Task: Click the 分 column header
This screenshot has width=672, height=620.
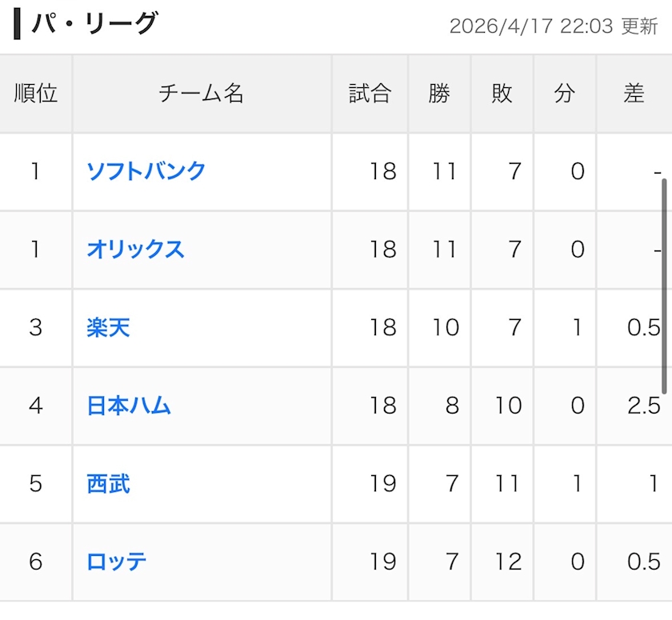Action: point(565,94)
